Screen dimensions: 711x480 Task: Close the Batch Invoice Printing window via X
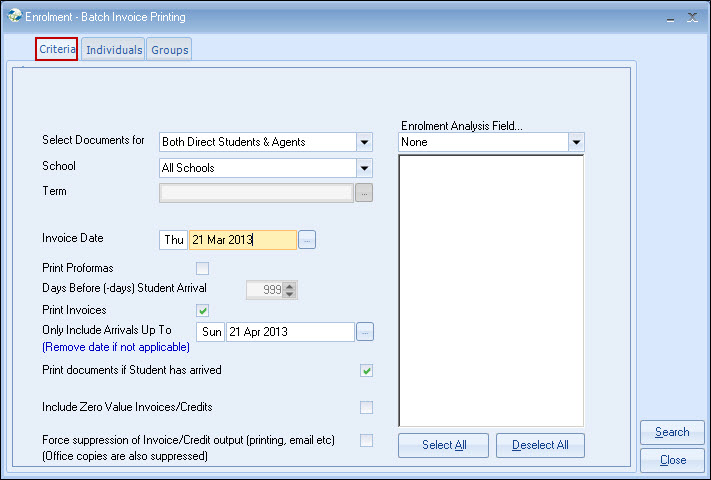click(x=692, y=18)
